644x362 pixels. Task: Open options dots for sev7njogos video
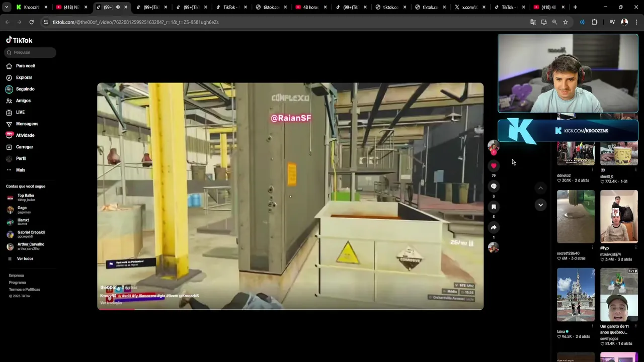coord(636,326)
